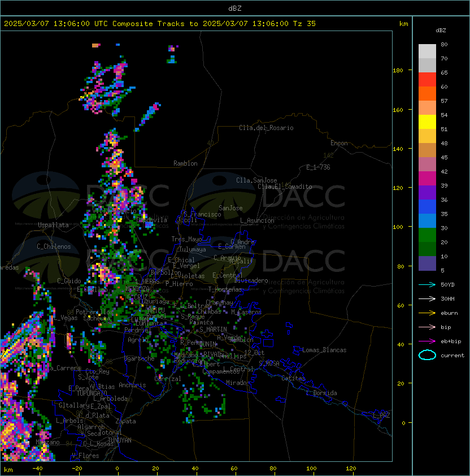Click the white 30HM arrow symbol

pos(427,298)
